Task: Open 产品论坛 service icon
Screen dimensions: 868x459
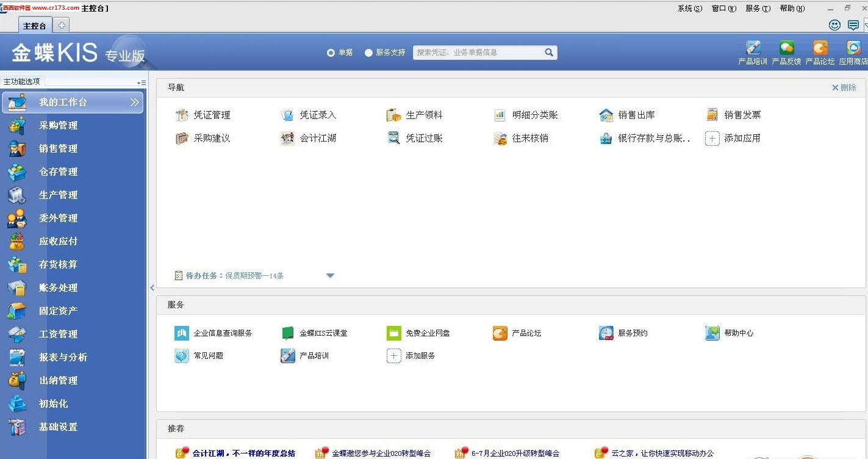Action: coord(500,333)
